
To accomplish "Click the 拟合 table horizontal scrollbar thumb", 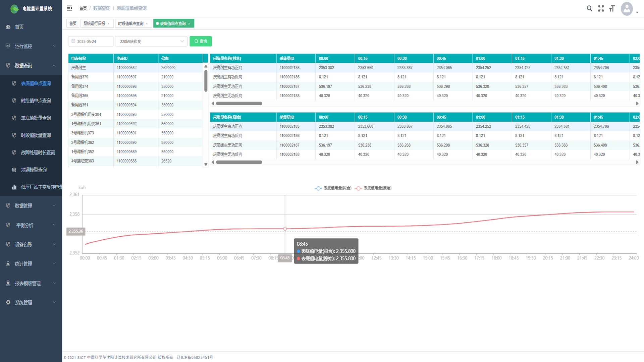I will pyautogui.click(x=239, y=104).
